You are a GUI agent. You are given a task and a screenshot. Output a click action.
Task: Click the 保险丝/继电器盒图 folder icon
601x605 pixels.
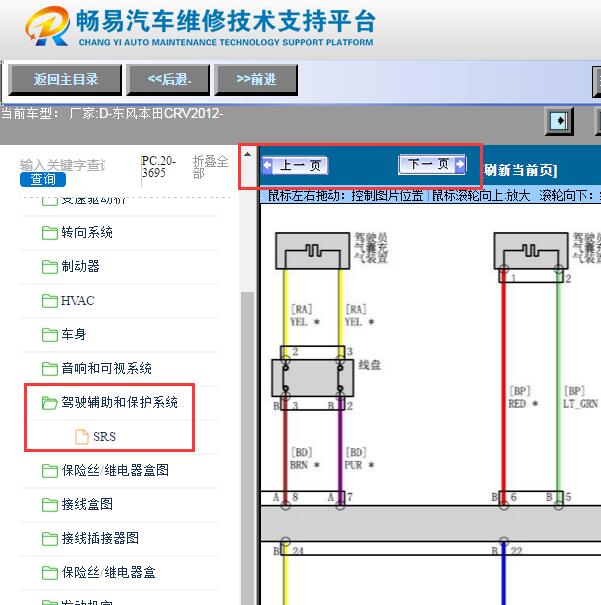coord(50,470)
